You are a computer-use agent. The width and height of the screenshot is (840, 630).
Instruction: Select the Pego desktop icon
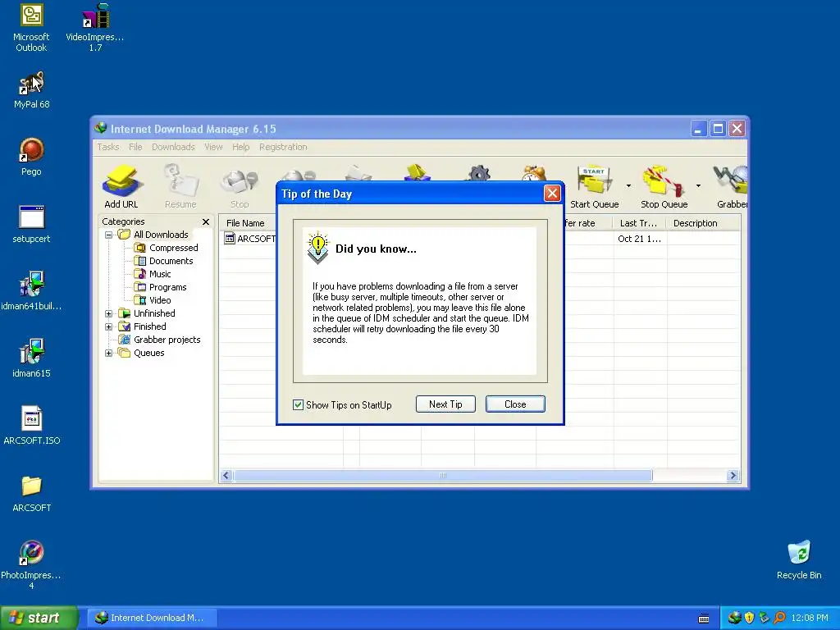click(x=31, y=157)
